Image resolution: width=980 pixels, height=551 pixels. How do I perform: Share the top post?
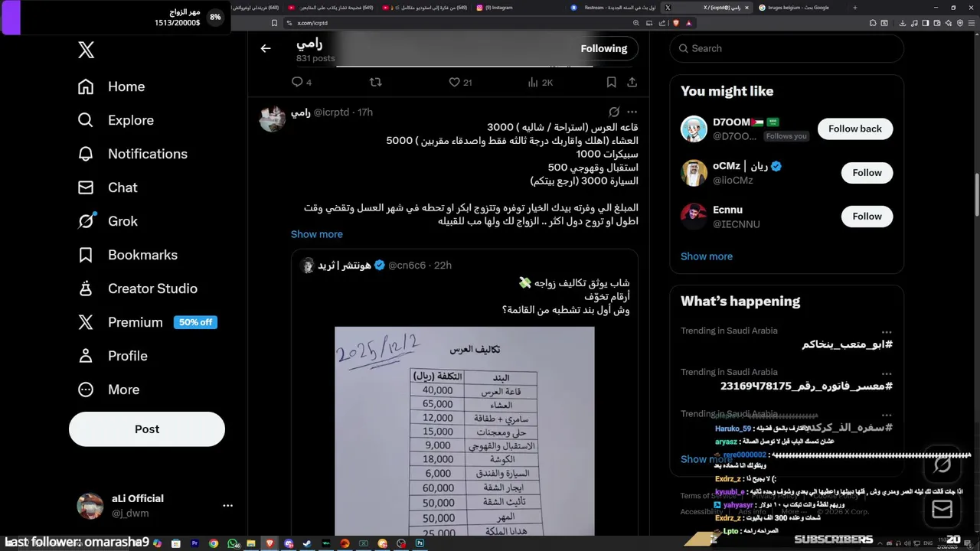pyautogui.click(x=632, y=82)
